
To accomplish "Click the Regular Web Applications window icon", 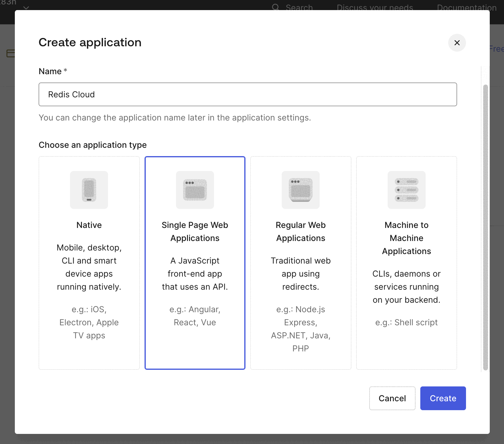I will tap(300, 190).
